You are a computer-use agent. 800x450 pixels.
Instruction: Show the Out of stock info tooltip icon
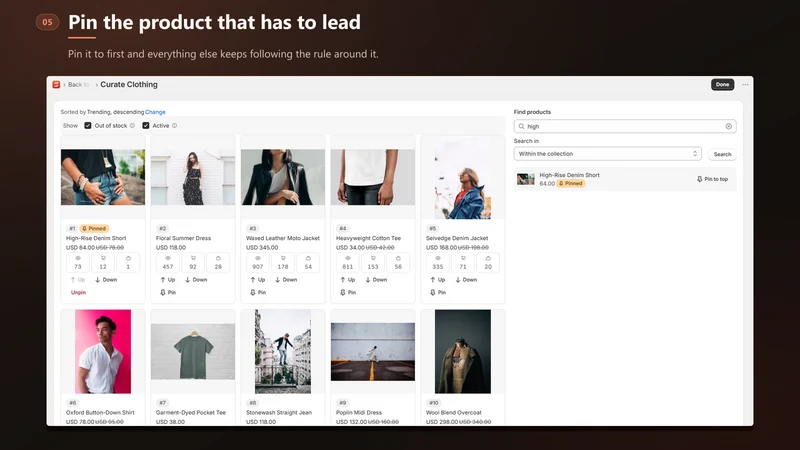pyautogui.click(x=132, y=126)
